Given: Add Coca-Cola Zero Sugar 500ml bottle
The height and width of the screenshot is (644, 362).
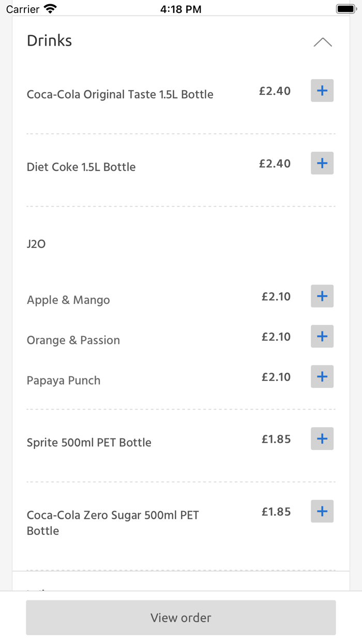Looking at the screenshot, I should (x=322, y=511).
